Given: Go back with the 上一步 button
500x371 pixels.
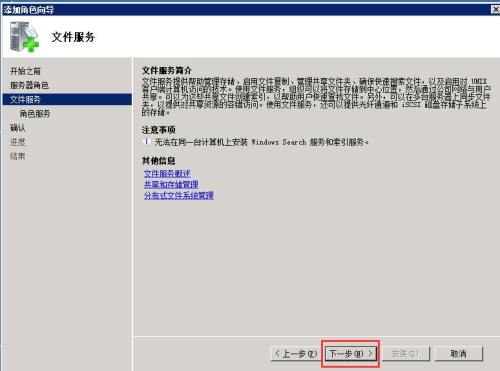Looking at the screenshot, I should click(x=295, y=354).
